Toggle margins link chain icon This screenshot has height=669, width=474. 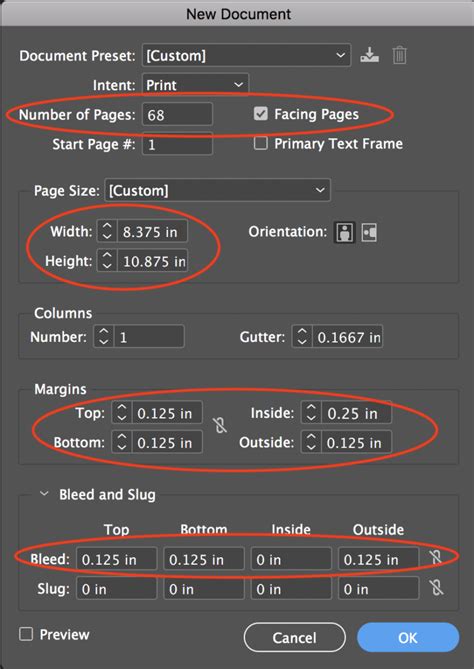pos(220,425)
